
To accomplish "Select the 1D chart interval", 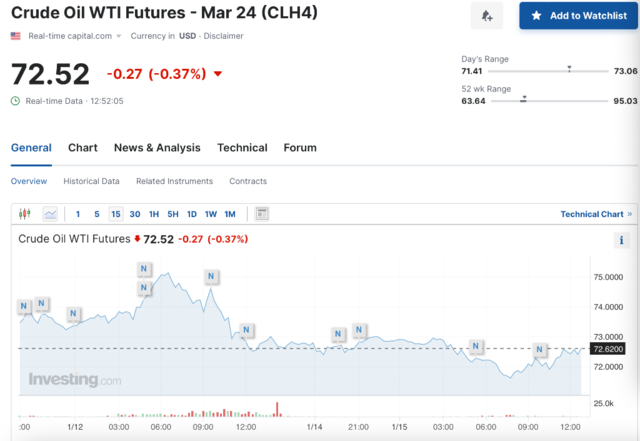I will [x=192, y=214].
